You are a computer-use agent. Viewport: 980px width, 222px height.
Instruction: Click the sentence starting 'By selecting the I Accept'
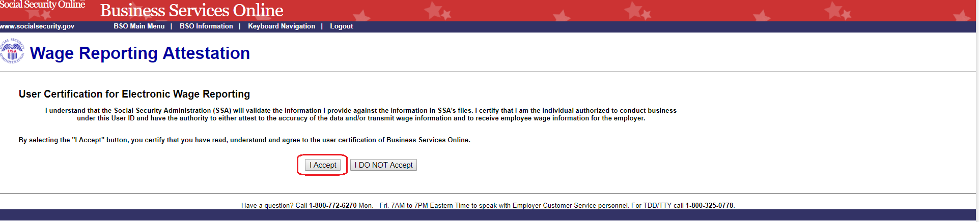tap(244, 140)
